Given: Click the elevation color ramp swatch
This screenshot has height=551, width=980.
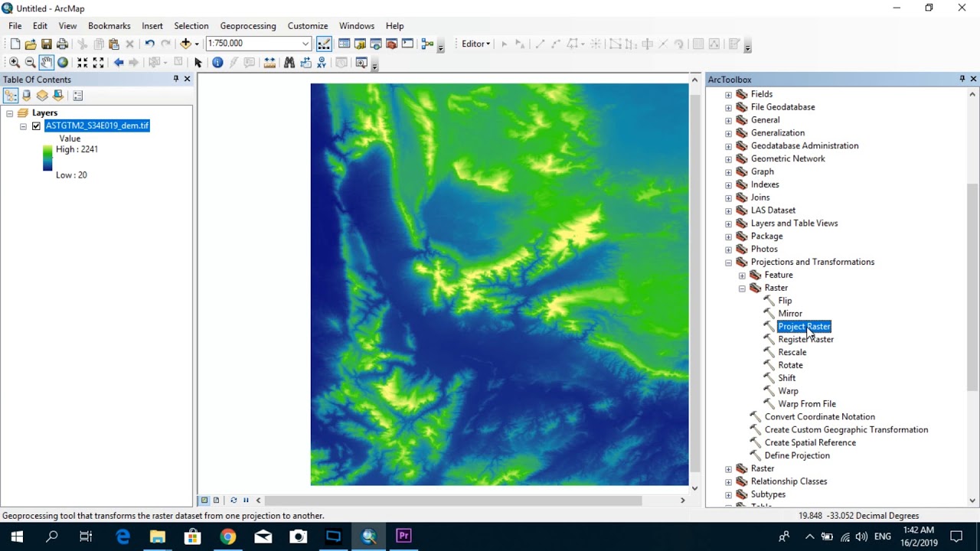Looking at the screenshot, I should tap(47, 158).
